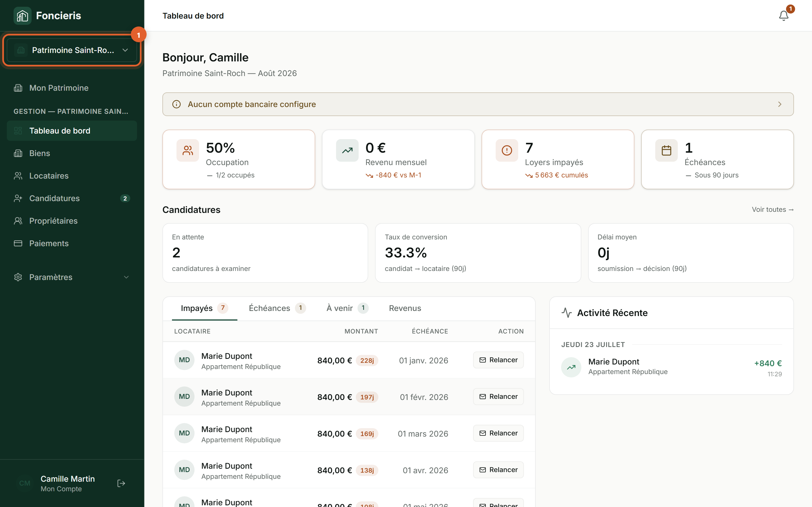812x507 pixels.
Task: Click the Revenu mensuel trend icon
Action: pyautogui.click(x=347, y=150)
